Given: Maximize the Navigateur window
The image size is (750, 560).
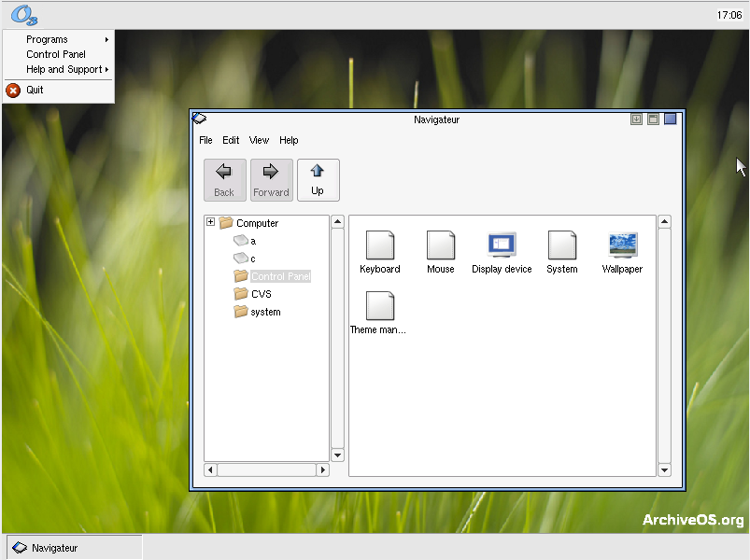Looking at the screenshot, I should coord(653,119).
